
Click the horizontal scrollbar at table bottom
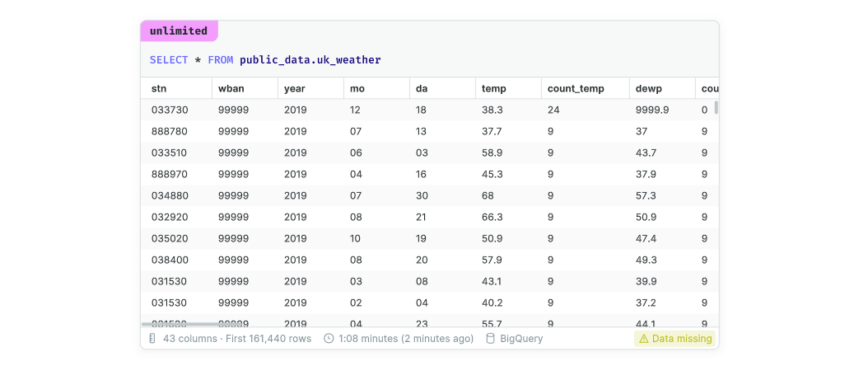(180, 325)
